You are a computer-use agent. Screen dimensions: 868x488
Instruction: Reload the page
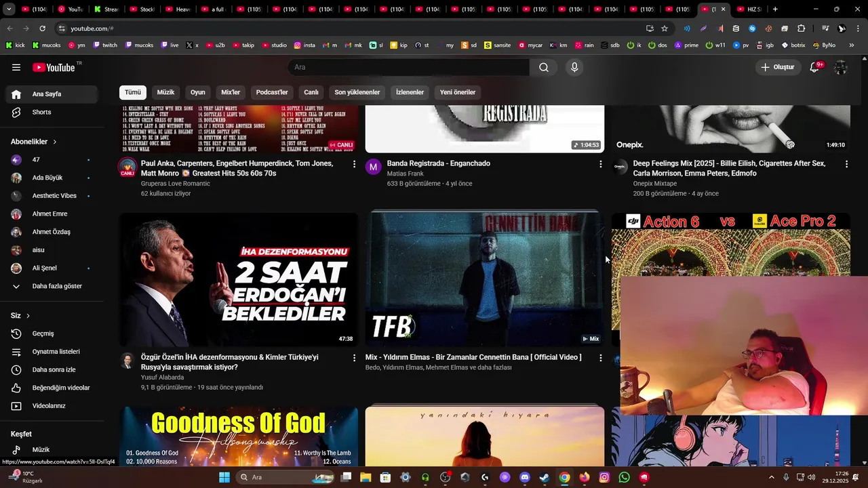coord(42,28)
